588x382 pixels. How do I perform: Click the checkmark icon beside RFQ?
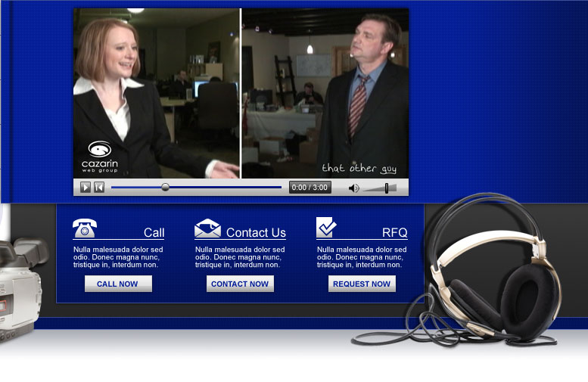pyautogui.click(x=326, y=227)
